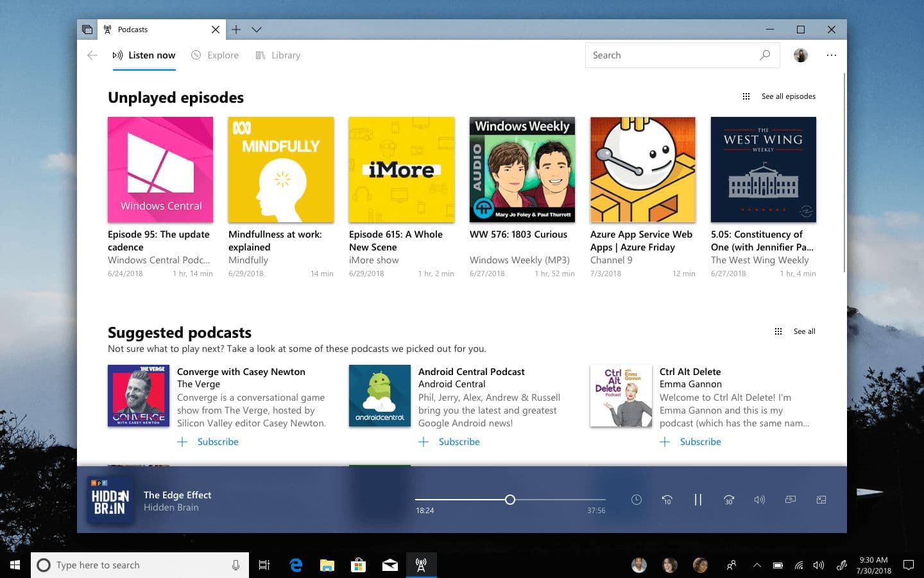Open the Library tab
The image size is (924, 578).
click(278, 55)
